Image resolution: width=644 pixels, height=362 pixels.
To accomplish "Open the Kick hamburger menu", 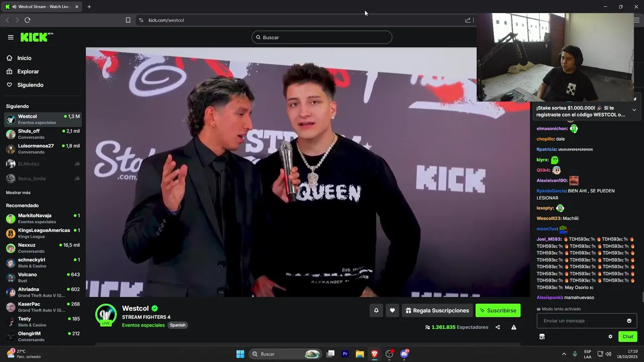I will point(11,37).
